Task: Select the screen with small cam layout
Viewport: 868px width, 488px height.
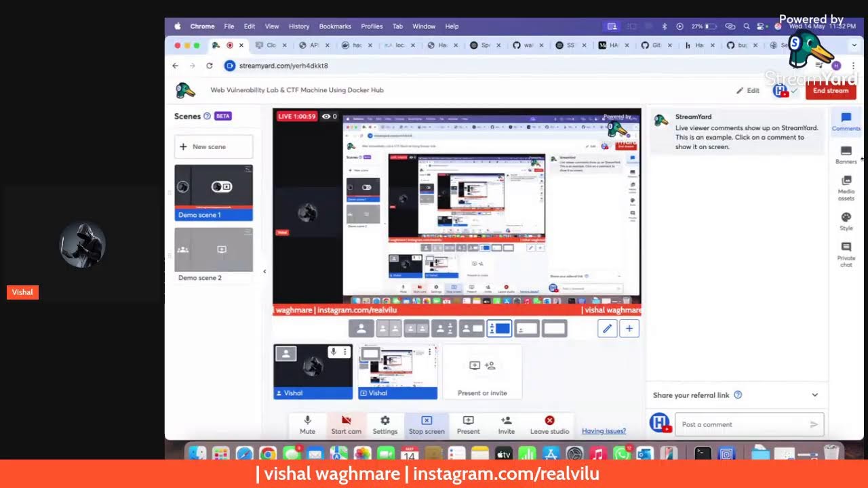Action: 527,329
